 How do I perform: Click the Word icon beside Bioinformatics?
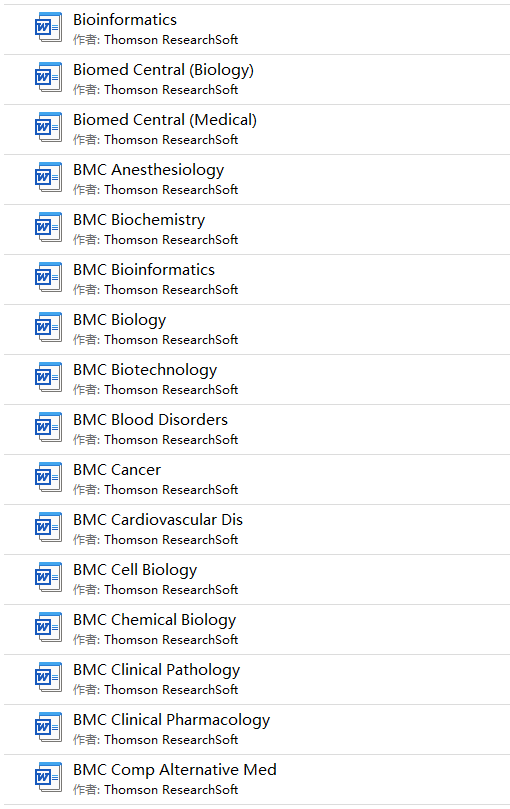[49, 27]
